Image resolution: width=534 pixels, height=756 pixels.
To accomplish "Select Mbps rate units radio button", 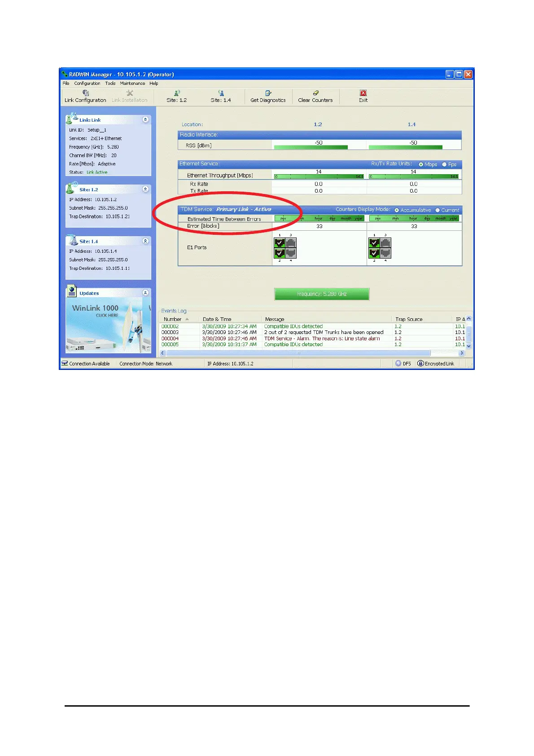I will [421, 164].
